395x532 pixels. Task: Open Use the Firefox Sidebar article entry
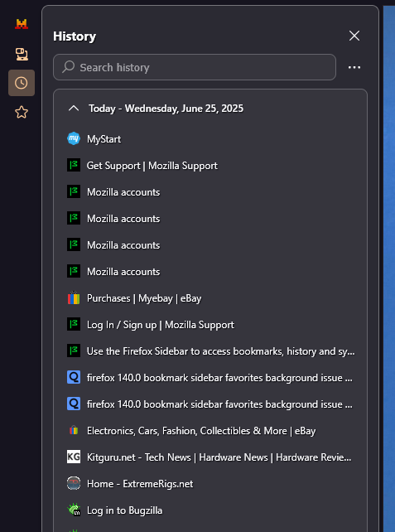pyautogui.click(x=210, y=351)
